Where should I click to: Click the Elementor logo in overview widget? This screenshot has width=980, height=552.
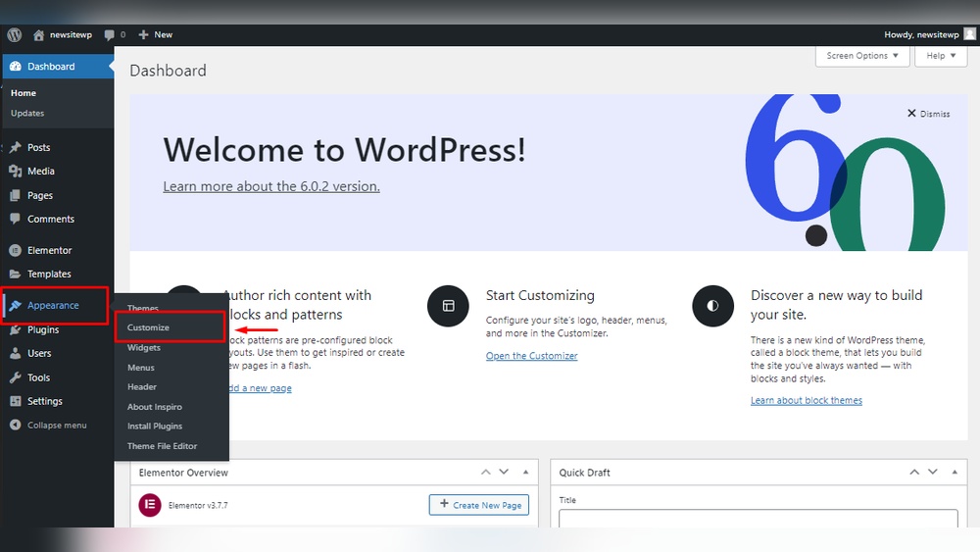tap(150, 505)
